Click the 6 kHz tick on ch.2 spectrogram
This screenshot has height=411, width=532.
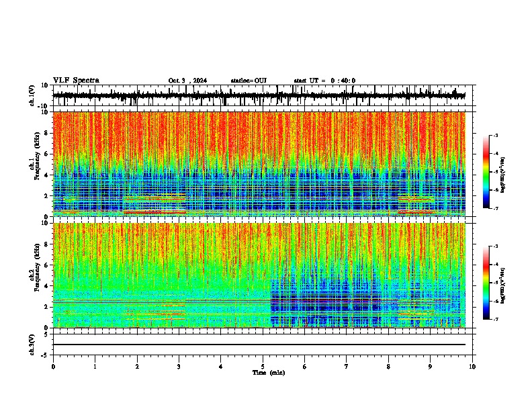click(x=46, y=265)
